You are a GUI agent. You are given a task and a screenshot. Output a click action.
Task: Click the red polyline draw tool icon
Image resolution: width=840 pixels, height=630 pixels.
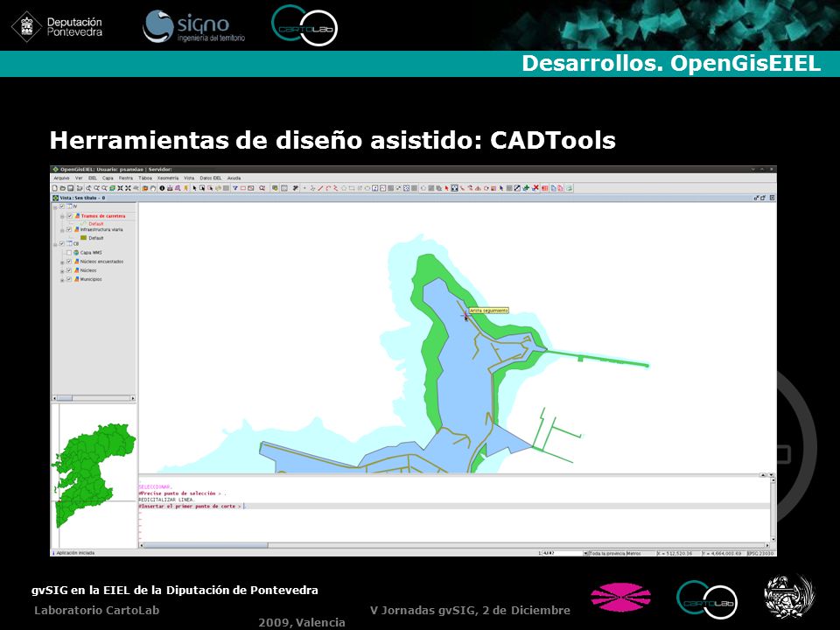[x=336, y=188]
